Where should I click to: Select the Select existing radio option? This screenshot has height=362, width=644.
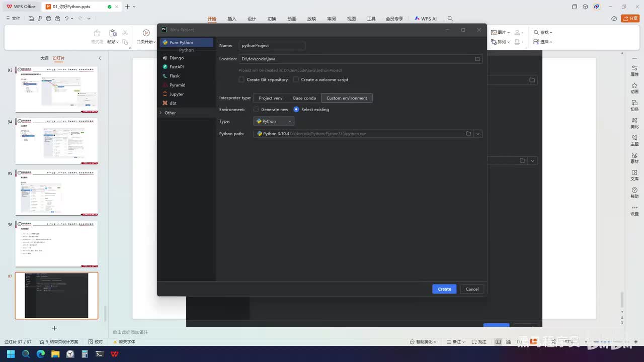(x=296, y=110)
